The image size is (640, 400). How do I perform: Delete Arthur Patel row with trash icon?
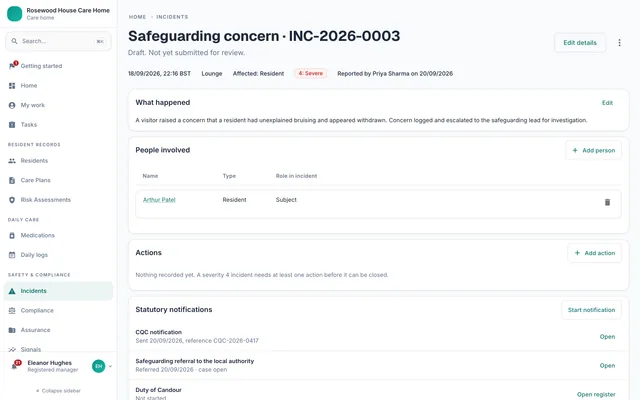(607, 202)
